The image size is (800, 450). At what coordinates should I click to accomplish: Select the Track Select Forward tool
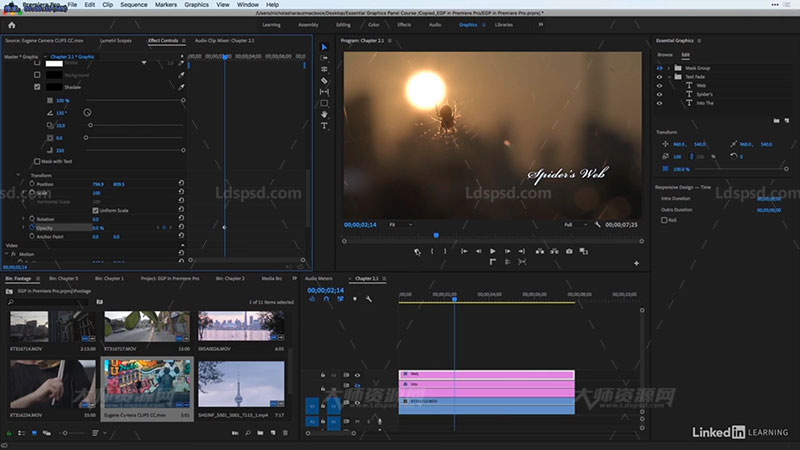pos(324,58)
